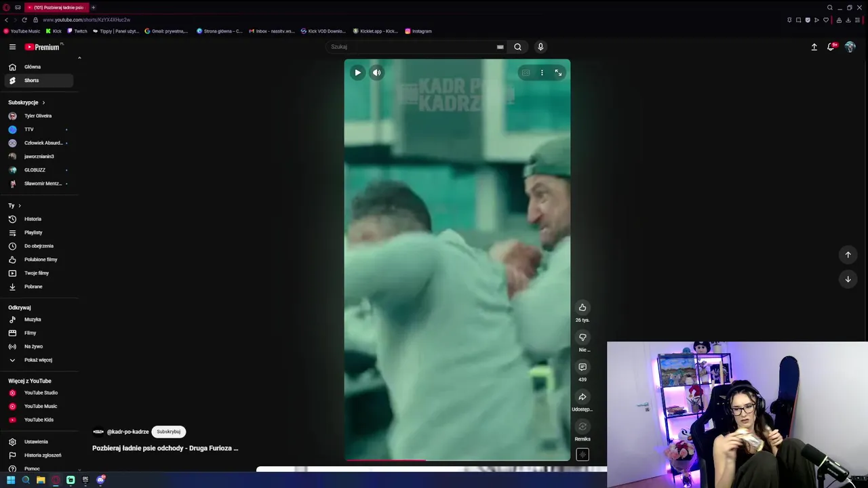This screenshot has width=868, height=488.
Task: Open YouTube Kids in the sidebar
Action: pyautogui.click(x=39, y=420)
